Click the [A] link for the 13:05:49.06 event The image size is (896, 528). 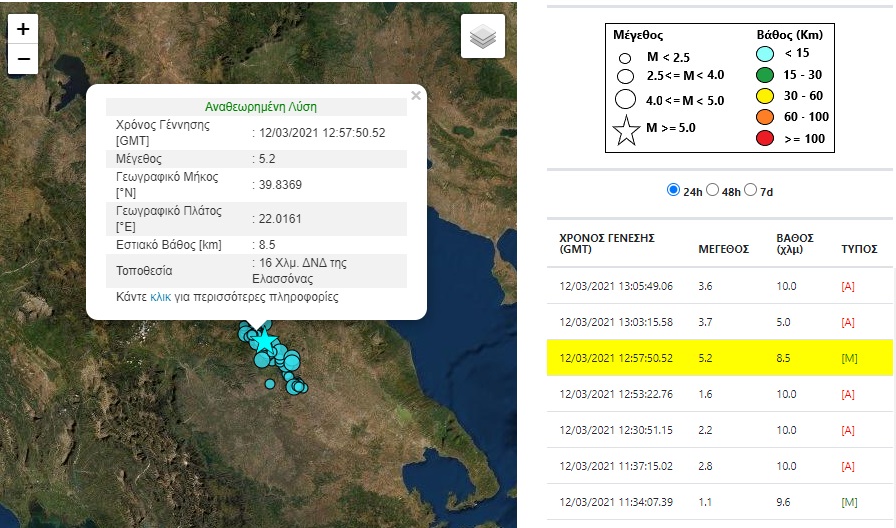point(848,286)
